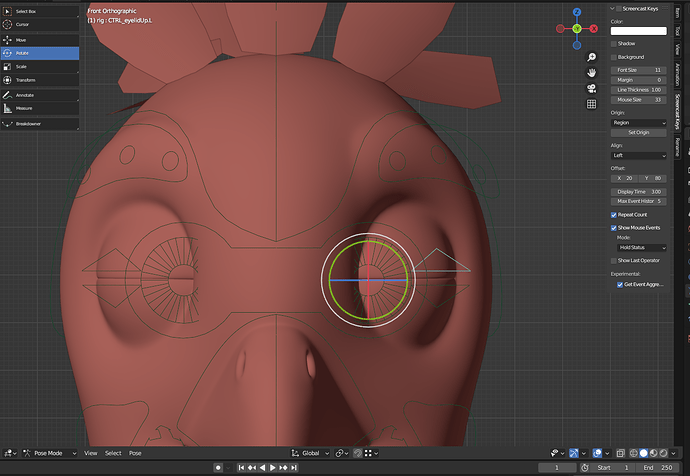Pick the Annotate tool
Viewport: 690px width, 476px height.
click(40, 95)
